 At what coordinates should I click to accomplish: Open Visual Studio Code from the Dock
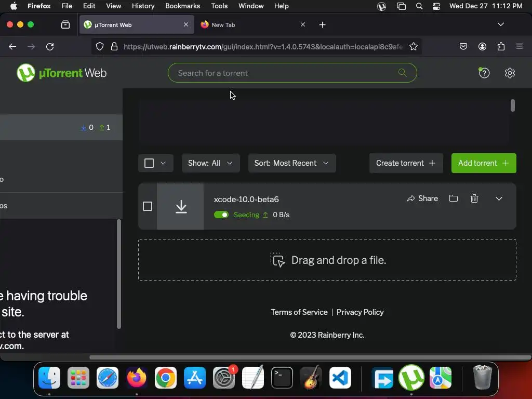pos(340,378)
